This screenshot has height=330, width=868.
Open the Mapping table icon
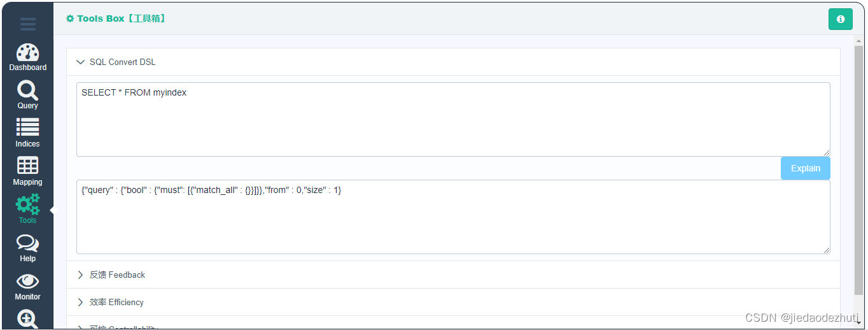click(27, 166)
